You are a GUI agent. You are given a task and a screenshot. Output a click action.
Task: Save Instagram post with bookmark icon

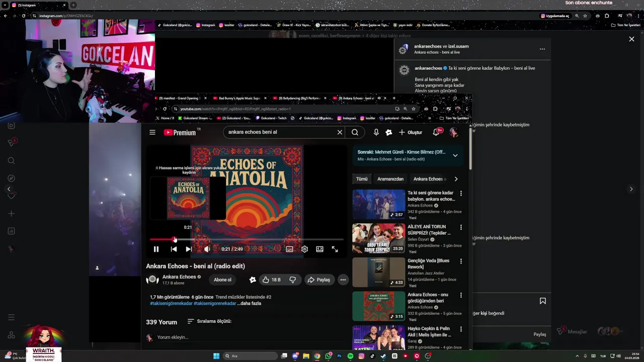pyautogui.click(x=542, y=301)
